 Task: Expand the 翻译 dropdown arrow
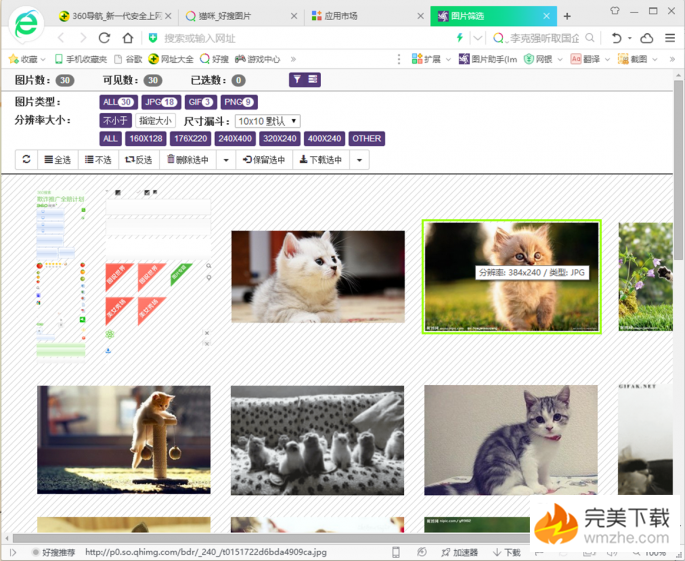tap(607, 59)
